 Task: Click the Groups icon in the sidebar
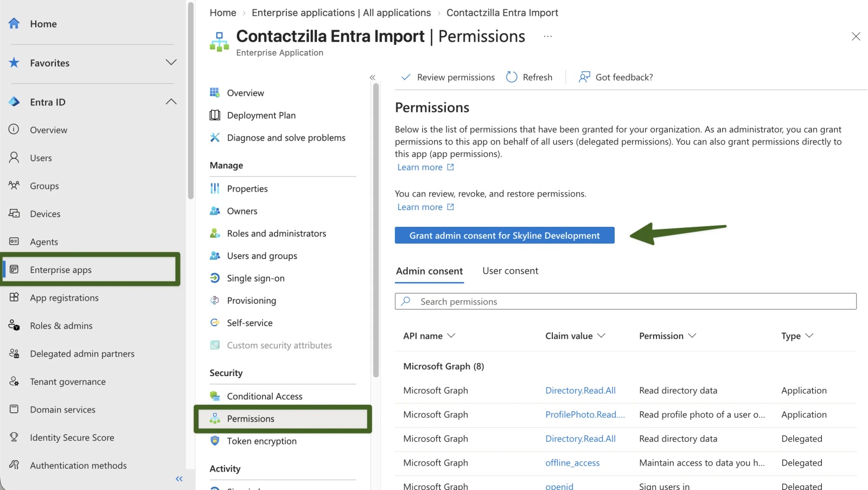tap(14, 186)
